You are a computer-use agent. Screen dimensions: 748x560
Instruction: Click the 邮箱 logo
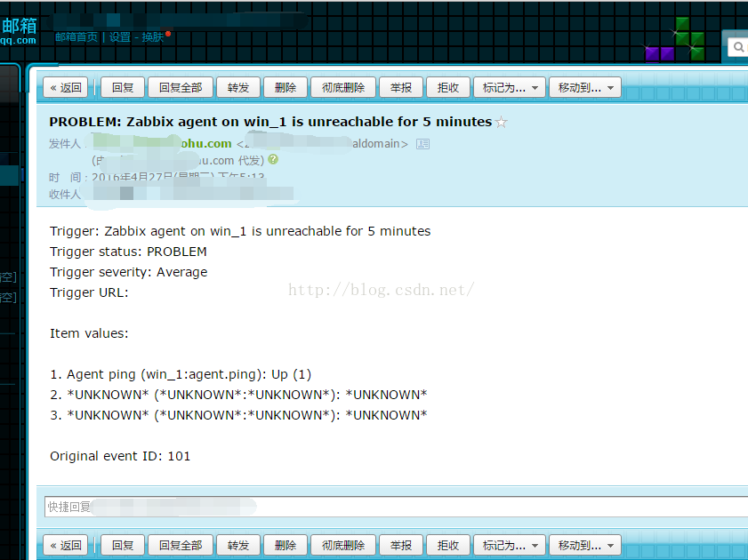coord(19,31)
